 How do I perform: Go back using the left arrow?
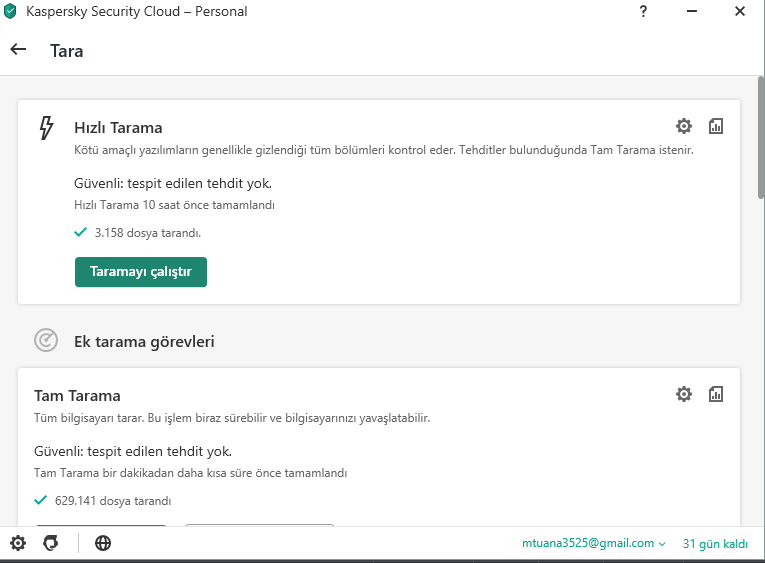[18, 49]
